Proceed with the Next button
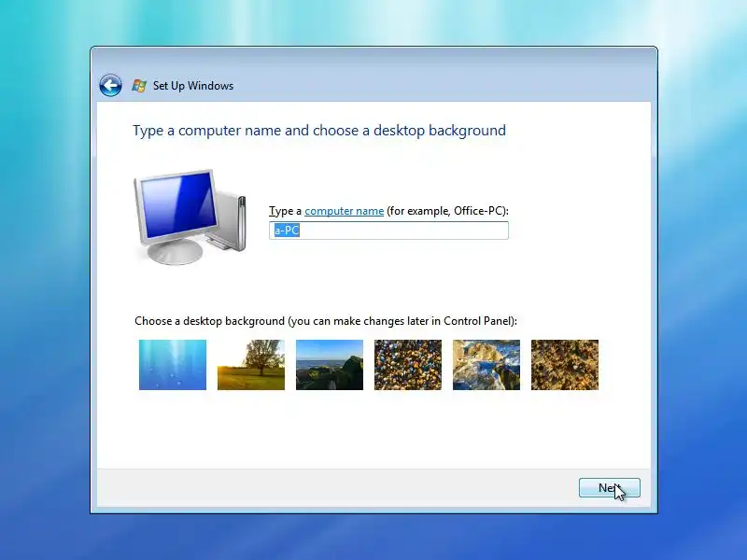 [610, 487]
